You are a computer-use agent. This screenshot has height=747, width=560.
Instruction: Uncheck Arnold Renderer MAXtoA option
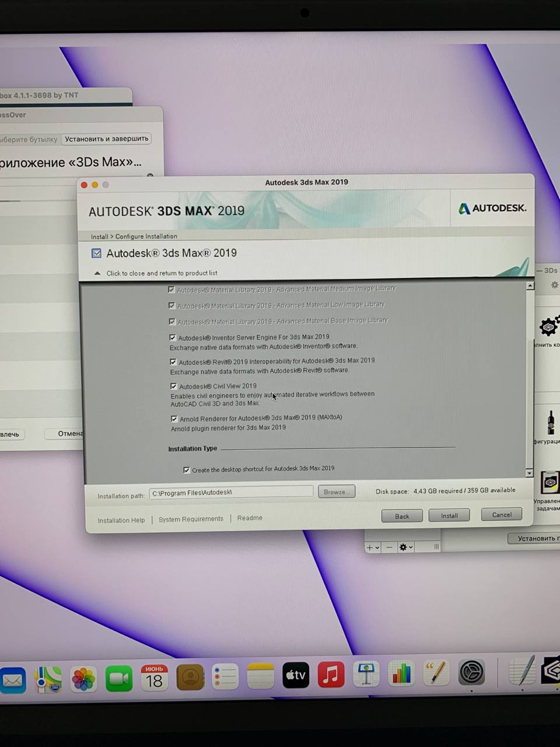pos(174,419)
